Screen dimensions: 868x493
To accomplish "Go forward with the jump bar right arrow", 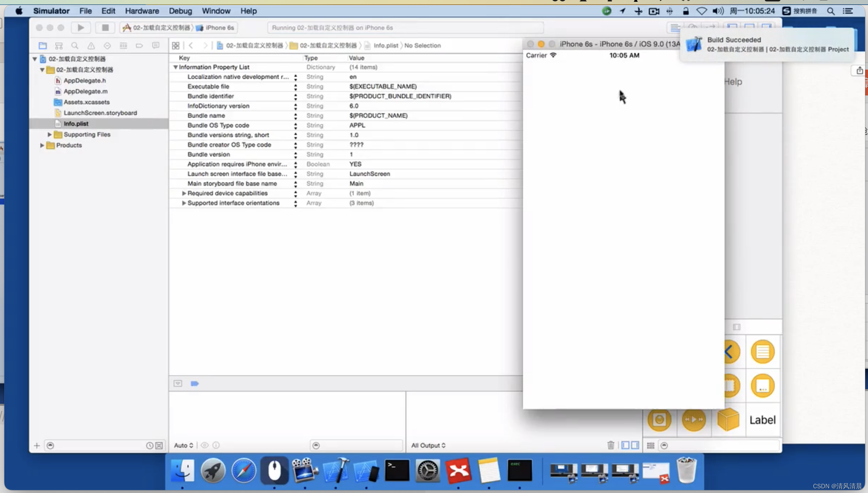I will coord(205,46).
